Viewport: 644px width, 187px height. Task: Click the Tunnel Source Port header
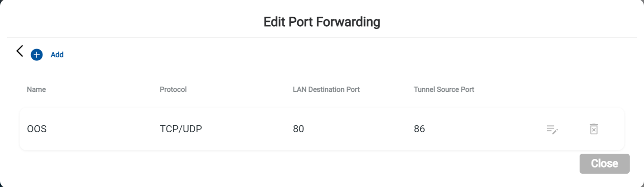pos(444,89)
